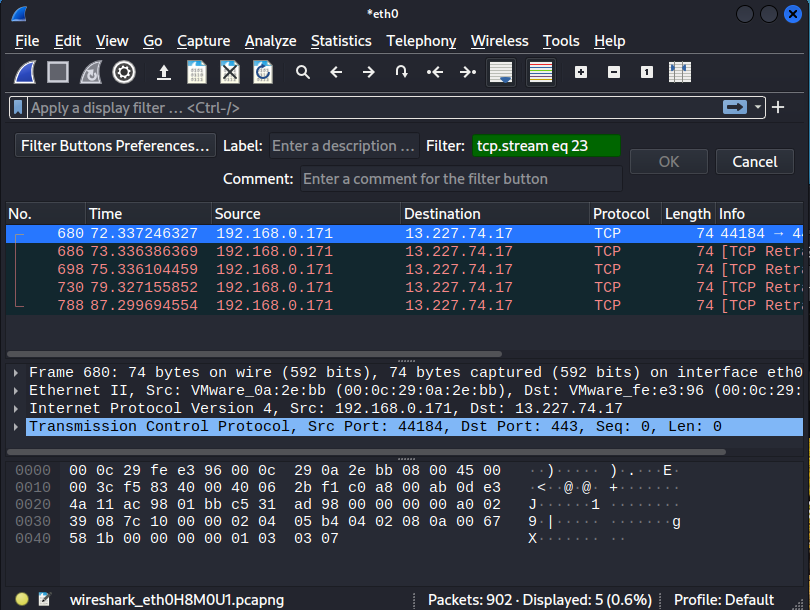
Task: Go to a specified packet
Action: click(x=401, y=72)
